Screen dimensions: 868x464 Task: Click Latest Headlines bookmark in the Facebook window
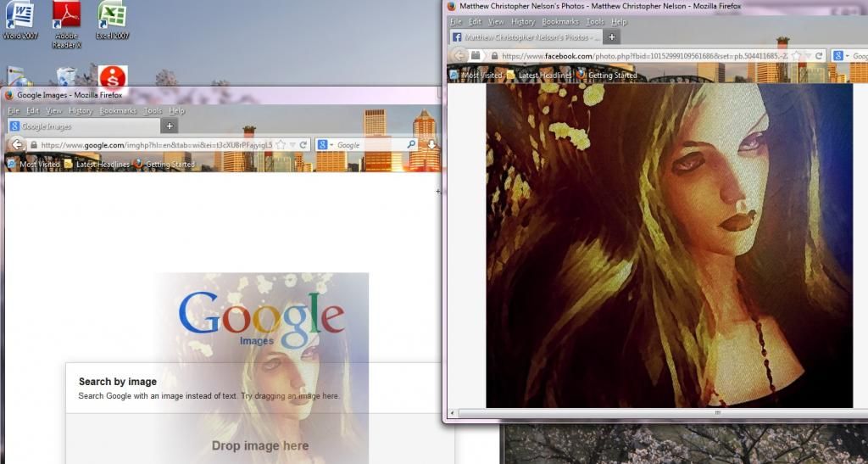pos(538,75)
